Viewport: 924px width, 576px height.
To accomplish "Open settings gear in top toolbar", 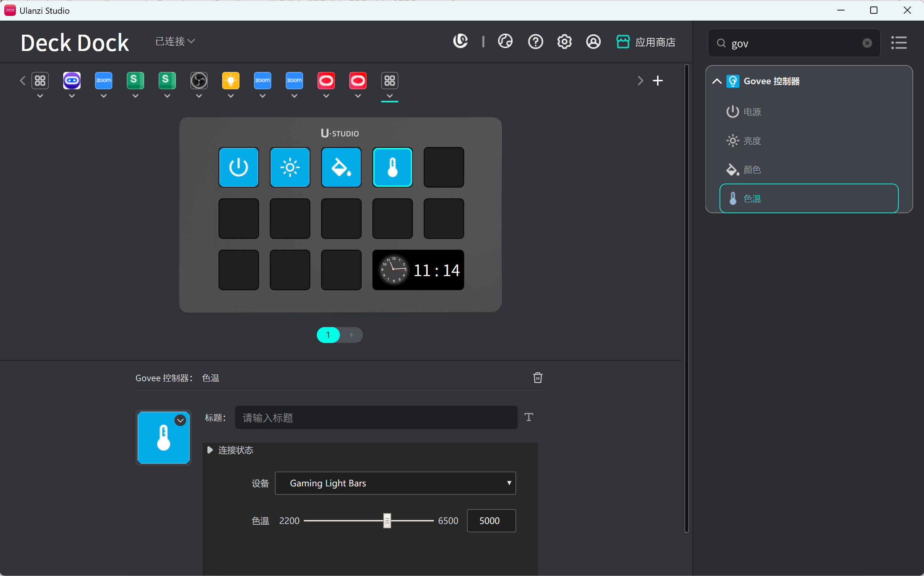I will tap(564, 42).
